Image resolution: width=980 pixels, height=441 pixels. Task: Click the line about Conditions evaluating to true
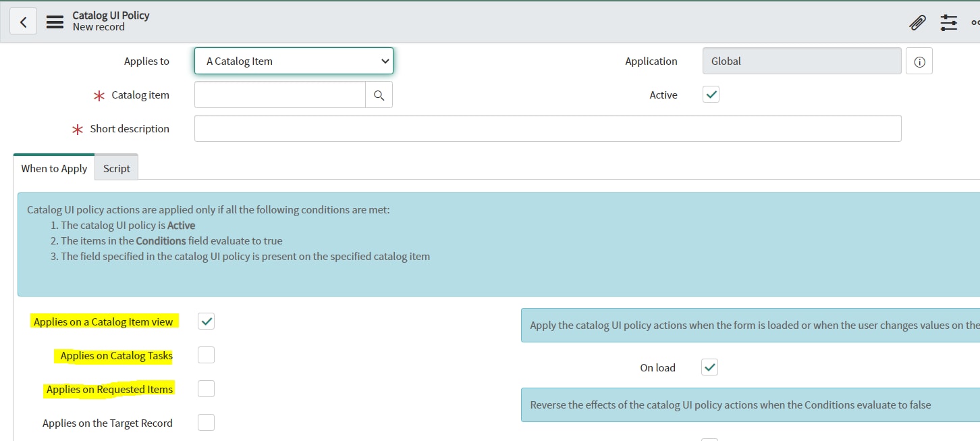coord(171,240)
